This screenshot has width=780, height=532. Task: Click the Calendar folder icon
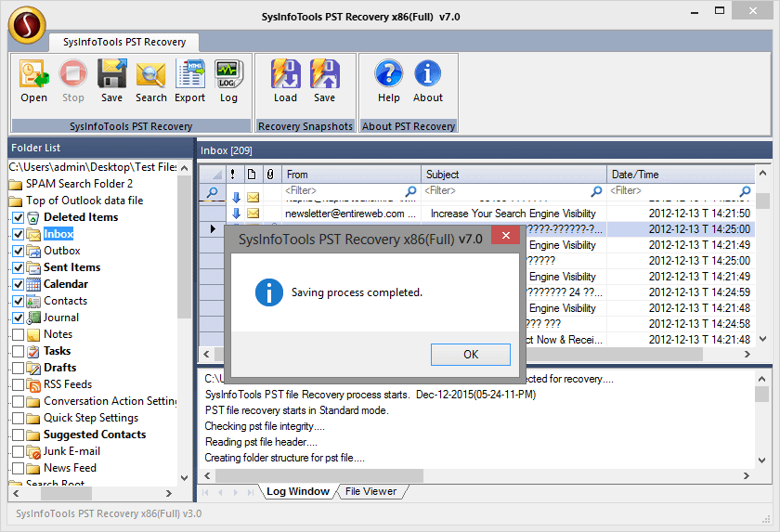pyautogui.click(x=33, y=284)
